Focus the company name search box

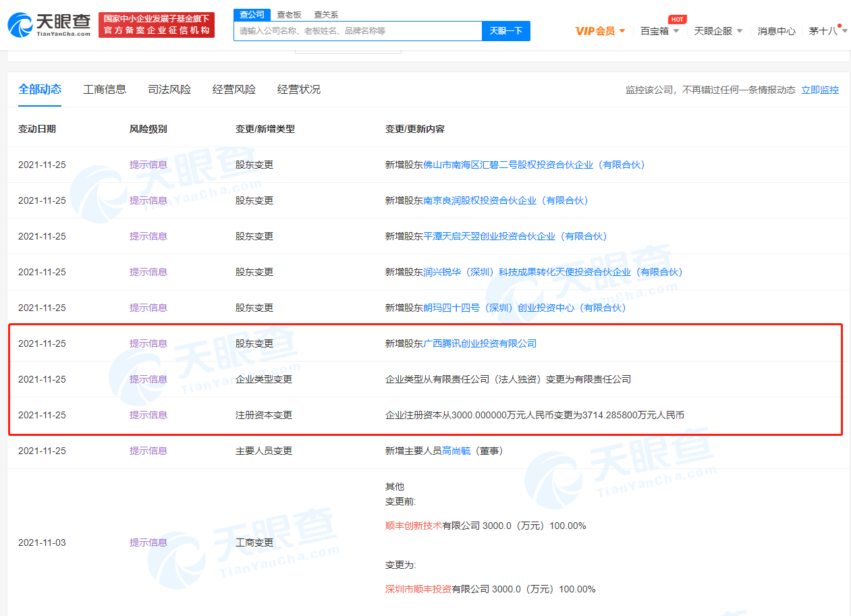click(358, 31)
